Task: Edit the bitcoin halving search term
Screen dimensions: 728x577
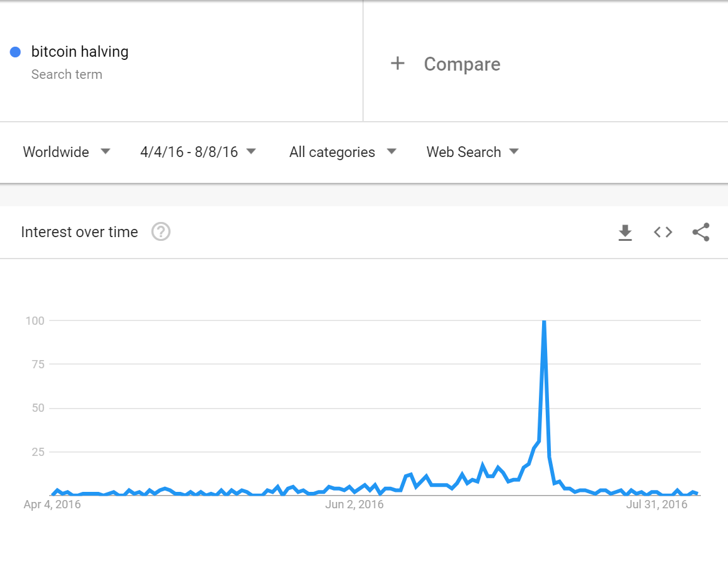Action: pos(80,52)
